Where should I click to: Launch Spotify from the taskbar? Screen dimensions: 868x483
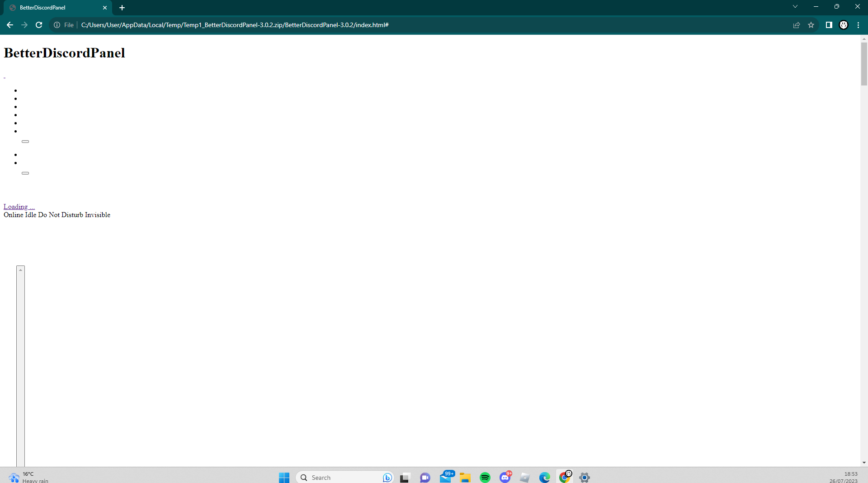485,477
